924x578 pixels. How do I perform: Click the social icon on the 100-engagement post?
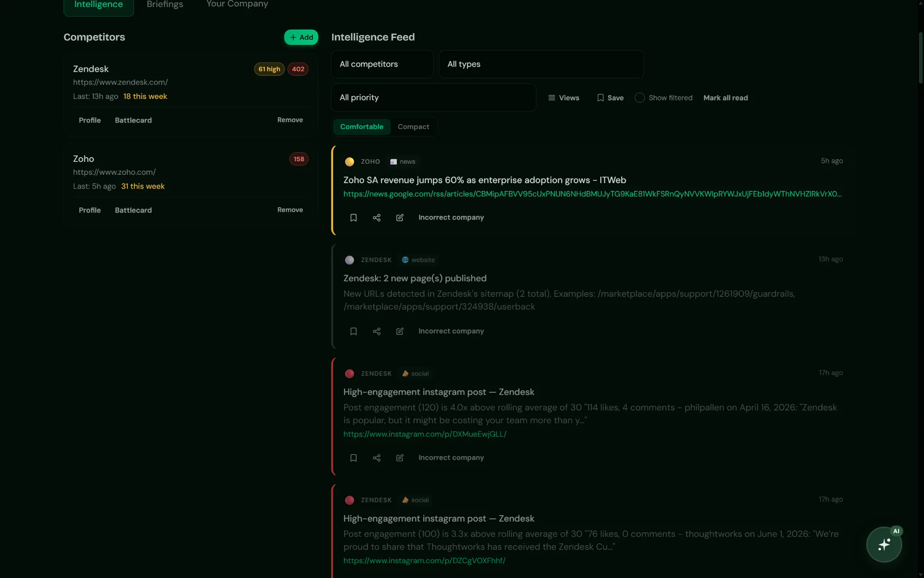pos(405,500)
